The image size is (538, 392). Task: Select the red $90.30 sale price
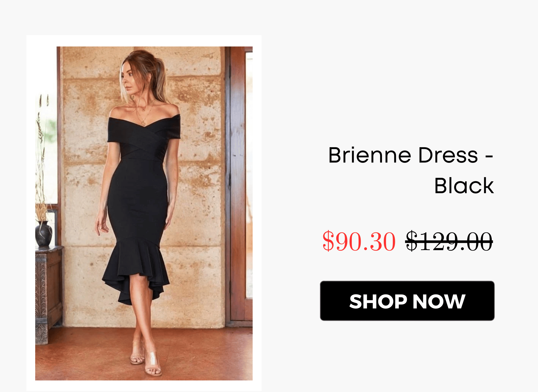(x=359, y=241)
